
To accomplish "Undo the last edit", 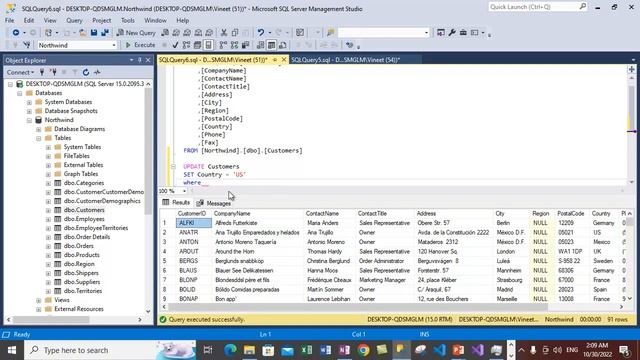I will tap(260, 33).
